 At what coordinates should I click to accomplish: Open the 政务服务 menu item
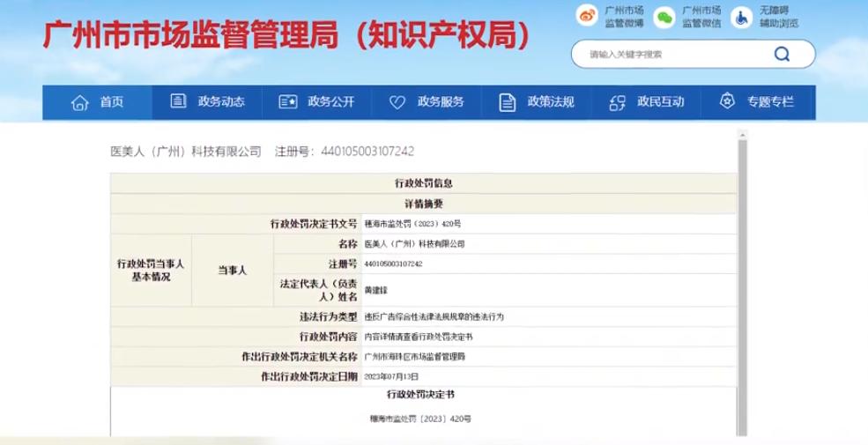pyautogui.click(x=427, y=102)
